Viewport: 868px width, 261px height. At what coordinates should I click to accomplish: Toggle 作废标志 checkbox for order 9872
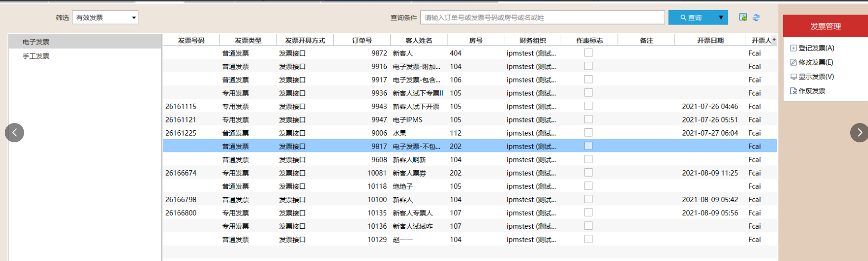point(588,53)
